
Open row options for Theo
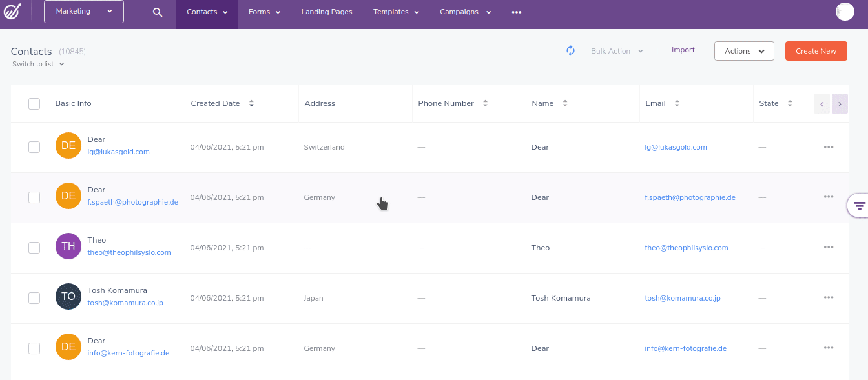[829, 248]
